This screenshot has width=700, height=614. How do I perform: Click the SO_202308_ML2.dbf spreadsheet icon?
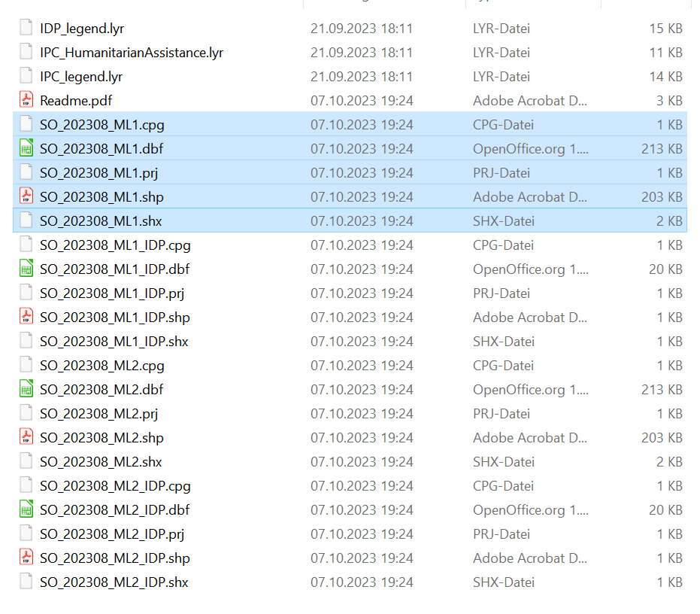pyautogui.click(x=26, y=389)
